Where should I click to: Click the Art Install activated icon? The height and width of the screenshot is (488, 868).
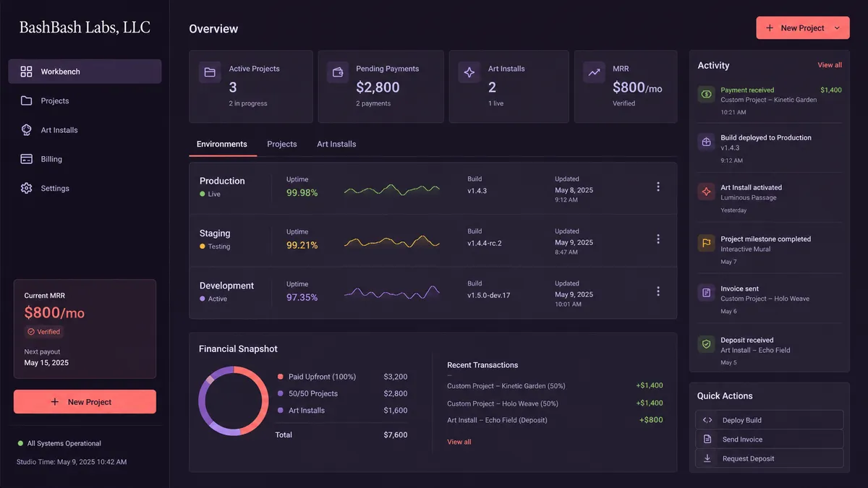click(x=706, y=192)
